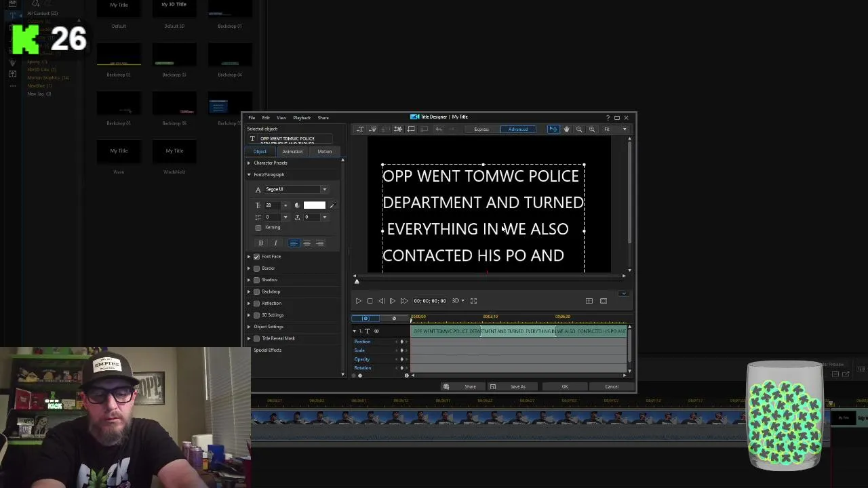The width and height of the screenshot is (868, 488).
Task: Open the Segoe UI font dropdown
Action: [x=324, y=190]
